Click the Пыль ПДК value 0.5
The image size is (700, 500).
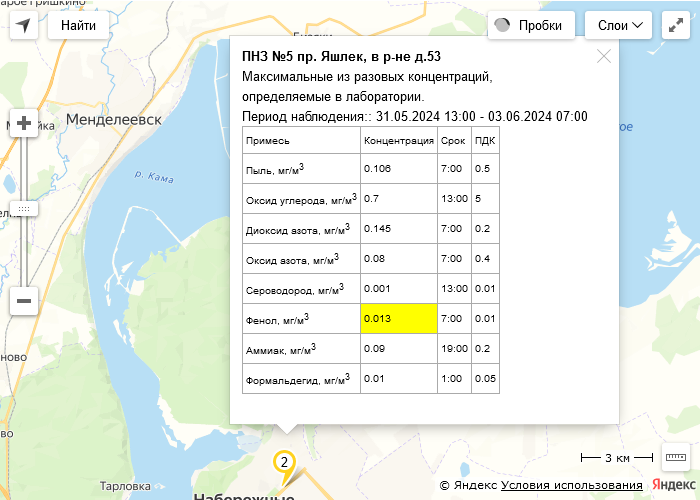[x=483, y=169]
